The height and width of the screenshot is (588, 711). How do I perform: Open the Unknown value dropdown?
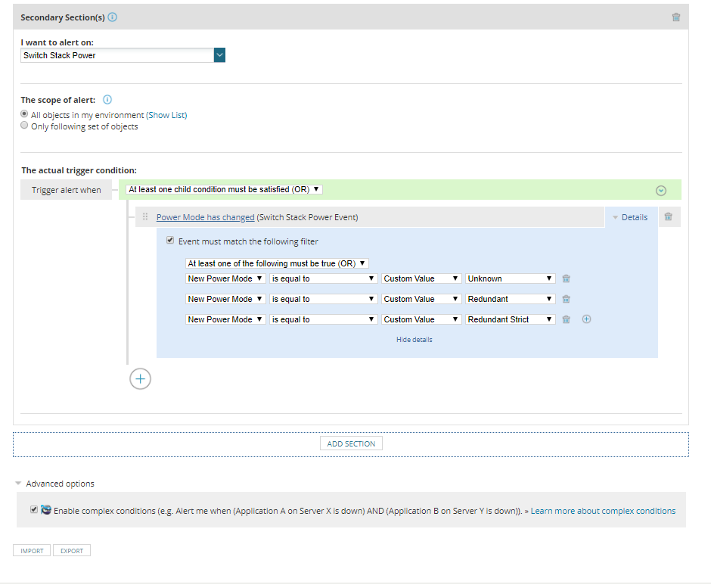pos(510,278)
